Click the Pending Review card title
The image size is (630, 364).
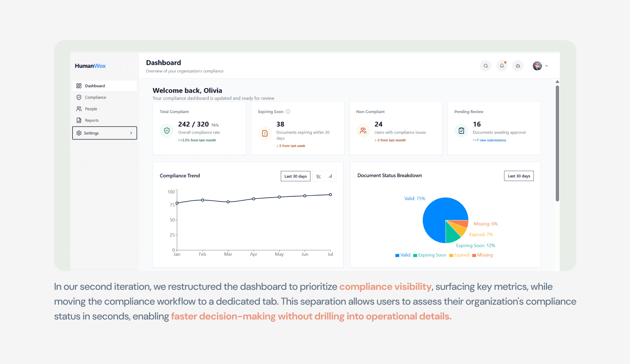click(x=469, y=112)
